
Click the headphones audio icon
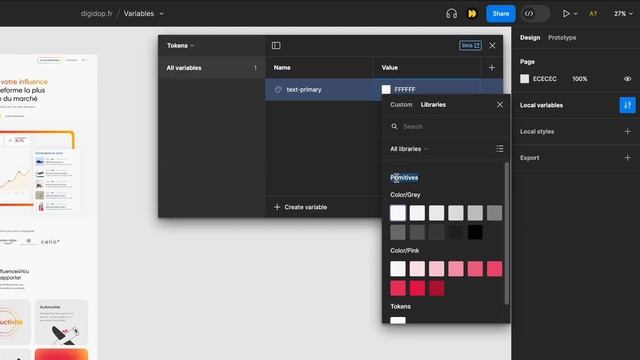pos(451,14)
